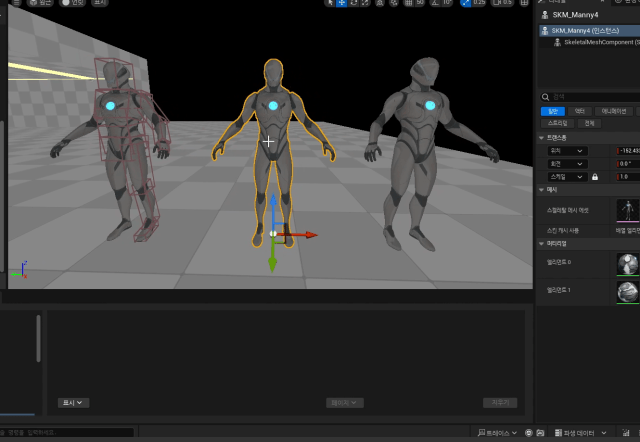Activate the scale gizmo tool

[365, 2]
